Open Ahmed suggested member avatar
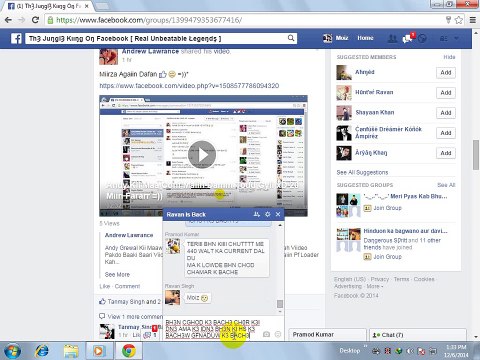The width and height of the screenshot is (480, 360). 344,73
